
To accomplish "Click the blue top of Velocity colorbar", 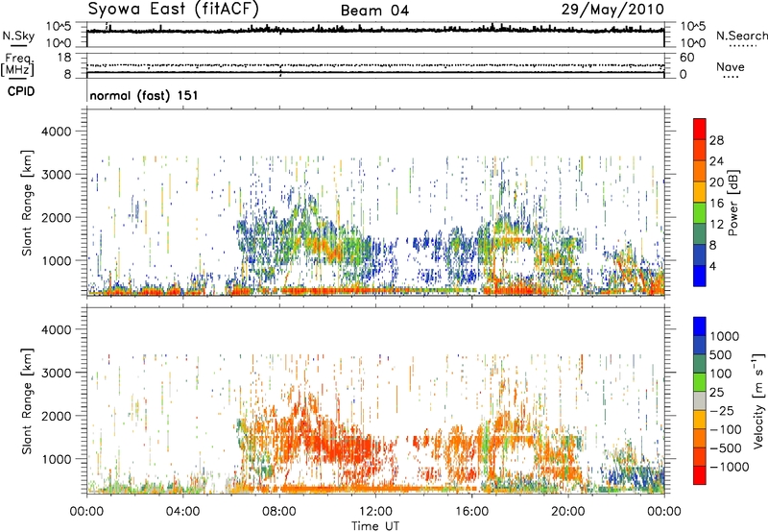I will coord(700,326).
